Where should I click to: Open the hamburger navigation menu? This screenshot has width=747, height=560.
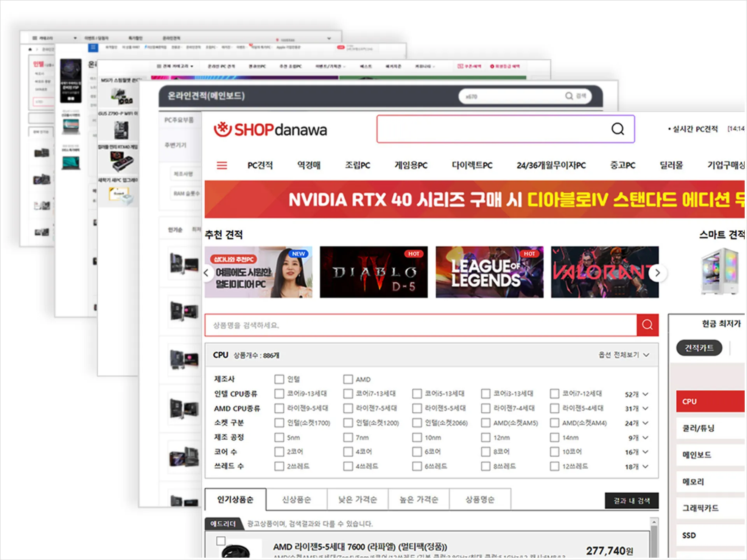[x=222, y=165]
